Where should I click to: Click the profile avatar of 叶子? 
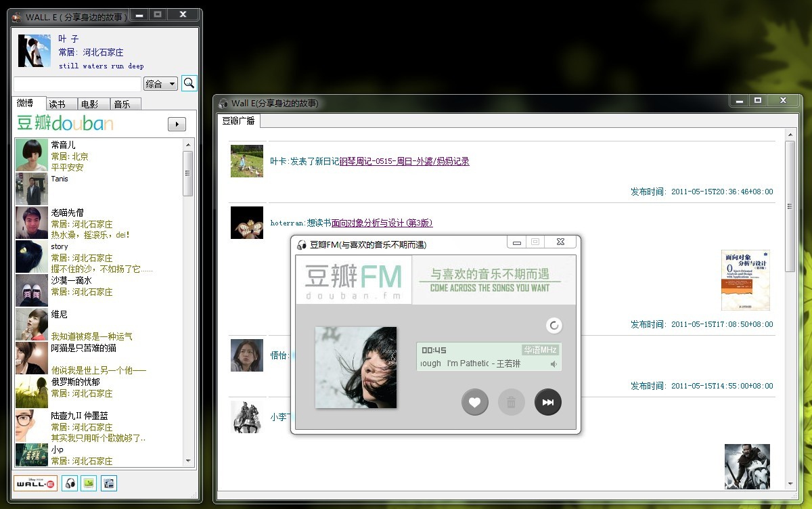point(35,51)
